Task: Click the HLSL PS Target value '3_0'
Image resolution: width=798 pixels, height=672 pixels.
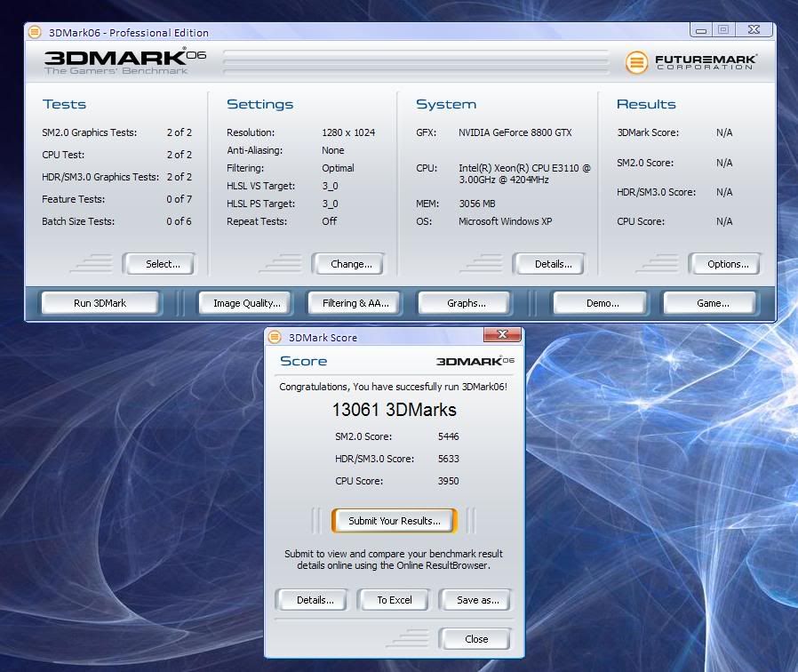Action: pyautogui.click(x=330, y=204)
